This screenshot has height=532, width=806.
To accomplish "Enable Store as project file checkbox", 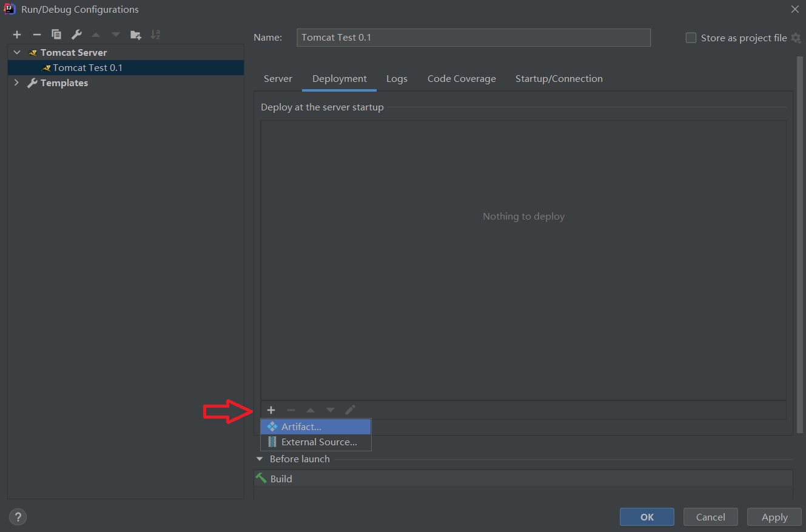I will click(691, 38).
